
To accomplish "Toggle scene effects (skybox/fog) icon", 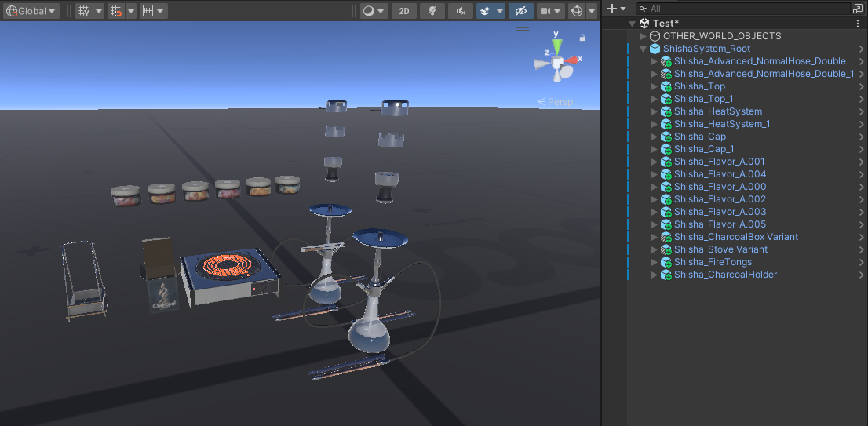I will (485, 10).
